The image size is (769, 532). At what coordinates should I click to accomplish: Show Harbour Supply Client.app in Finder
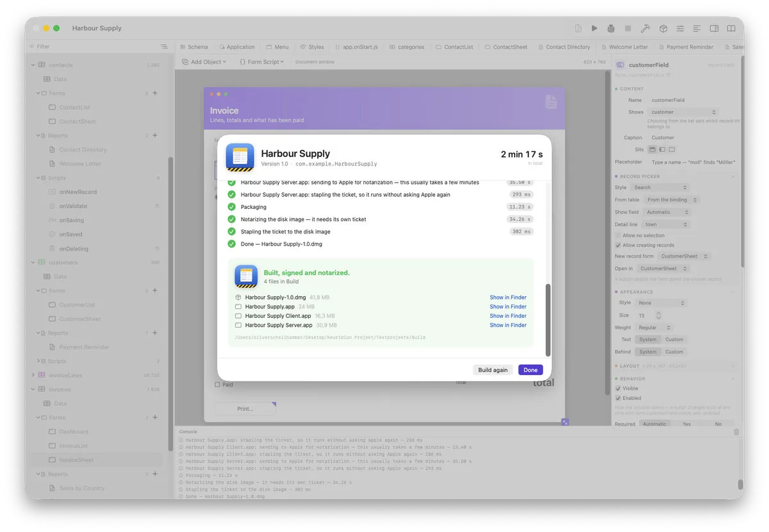(508, 316)
